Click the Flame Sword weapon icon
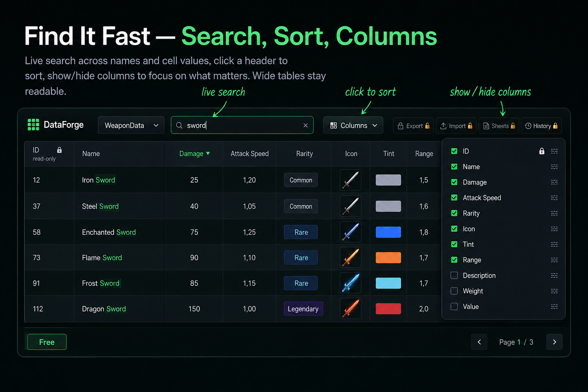 point(351,258)
